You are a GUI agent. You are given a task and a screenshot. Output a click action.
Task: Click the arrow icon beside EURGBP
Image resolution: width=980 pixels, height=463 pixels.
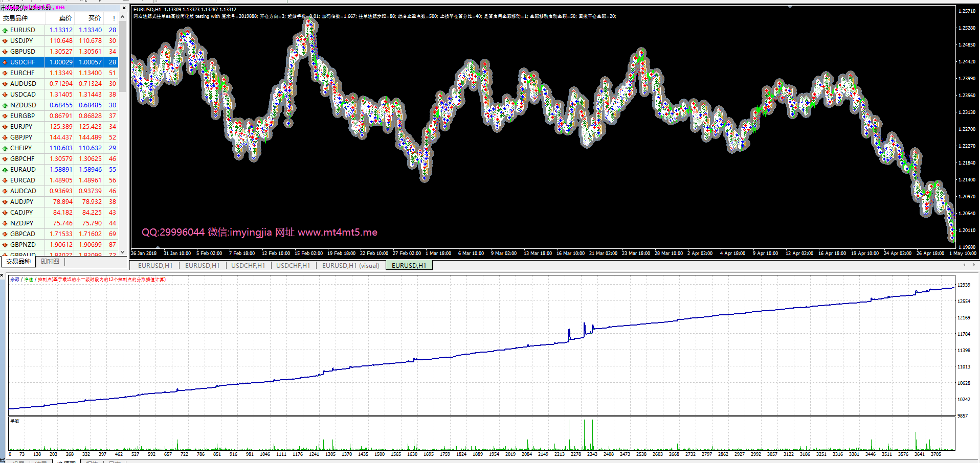click(5, 116)
